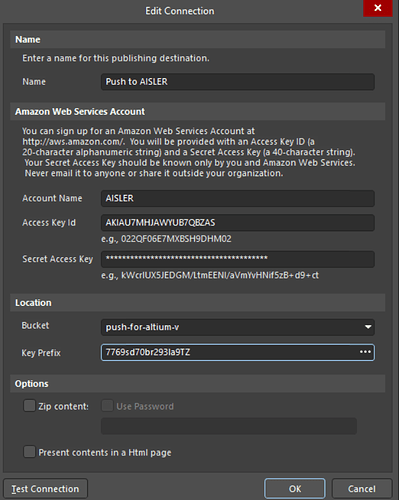
Task: Enable Present contents in a Html page
Action: tap(29, 452)
